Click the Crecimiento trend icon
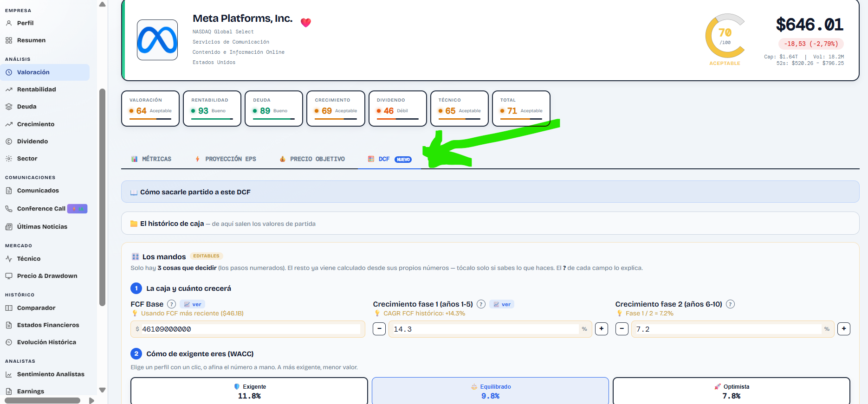The image size is (868, 404). click(x=9, y=124)
